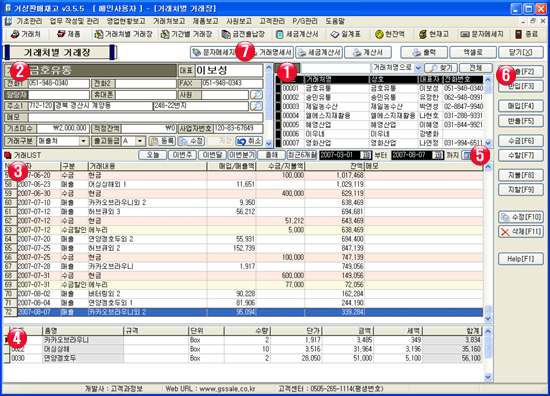
Task: Click the 취소 cancel button
Action: 249,141
